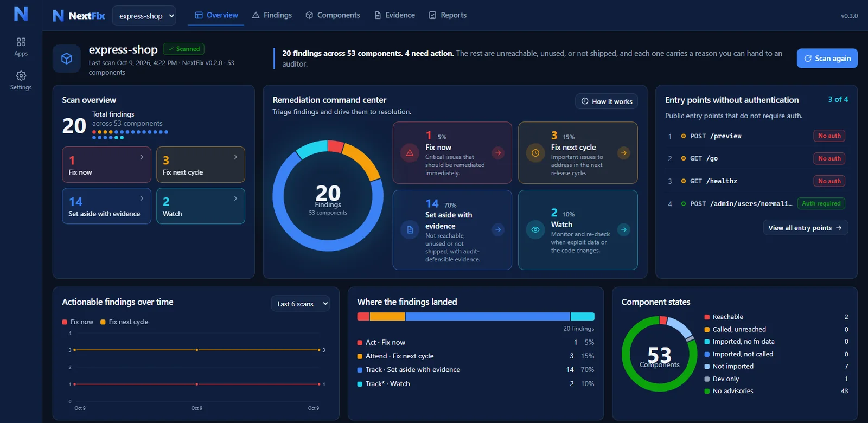Click View all entry points
Viewport: 868px width, 423px height.
click(806, 228)
